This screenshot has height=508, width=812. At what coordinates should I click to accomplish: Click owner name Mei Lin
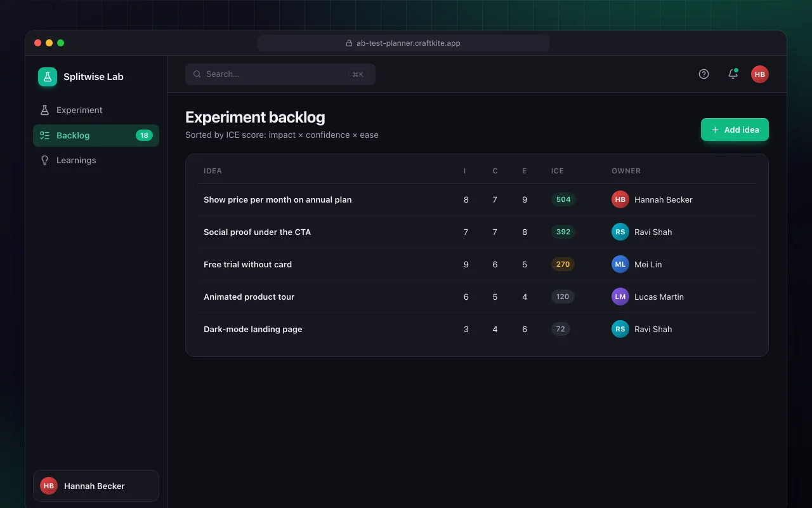pyautogui.click(x=648, y=264)
